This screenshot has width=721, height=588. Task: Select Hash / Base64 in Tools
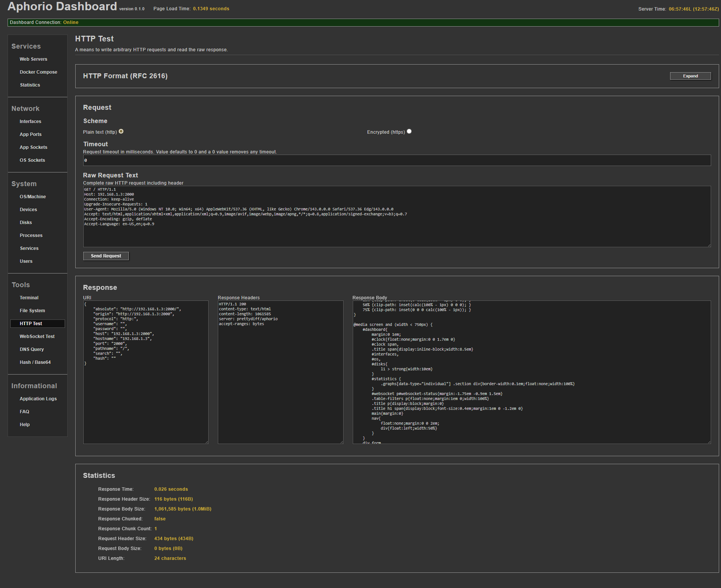[x=35, y=362]
